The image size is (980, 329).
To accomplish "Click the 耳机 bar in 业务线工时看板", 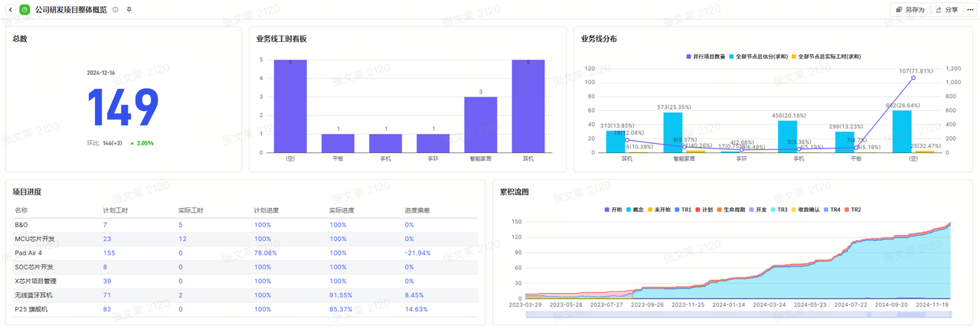I will [x=528, y=106].
